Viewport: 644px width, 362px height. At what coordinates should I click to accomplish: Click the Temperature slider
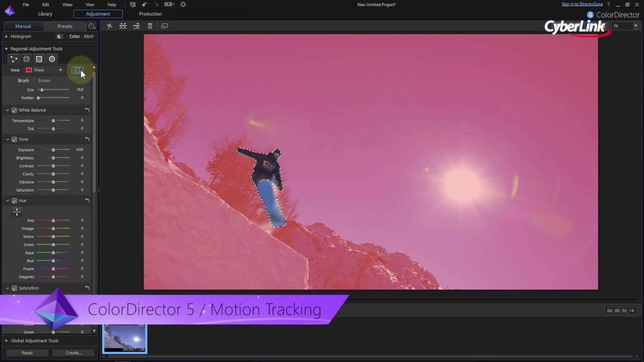(x=53, y=121)
